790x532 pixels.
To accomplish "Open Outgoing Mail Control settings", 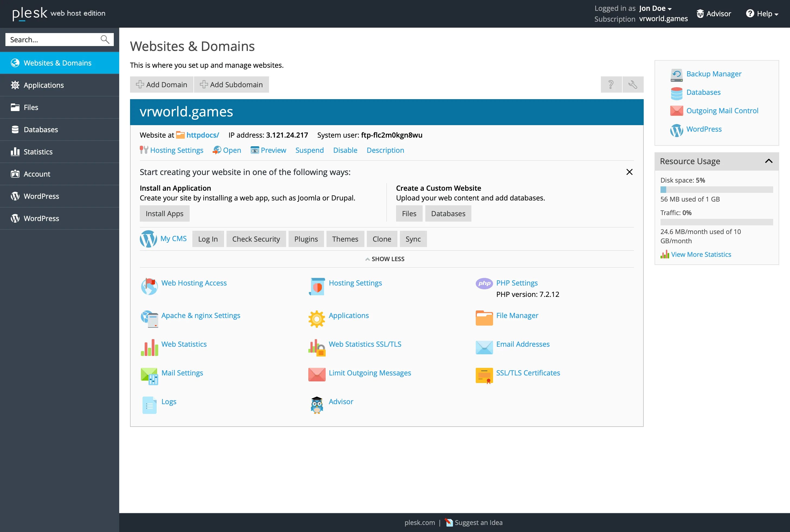I will tap(722, 111).
